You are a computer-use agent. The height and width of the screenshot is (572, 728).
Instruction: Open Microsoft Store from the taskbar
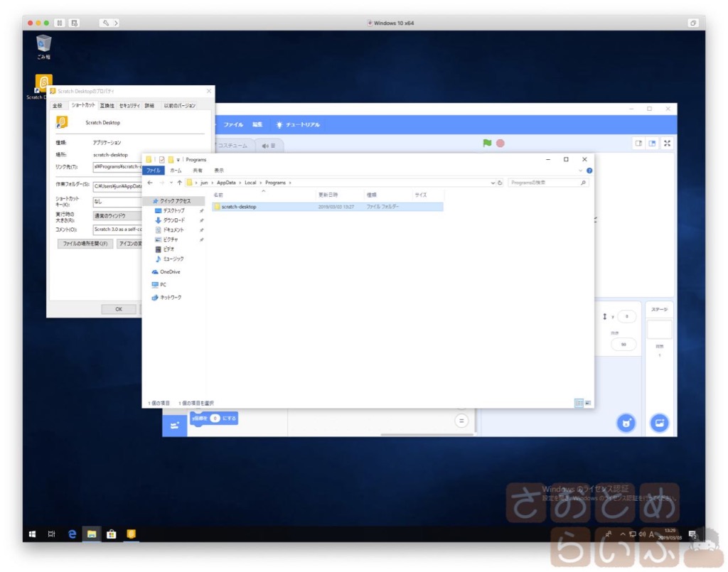pos(111,534)
